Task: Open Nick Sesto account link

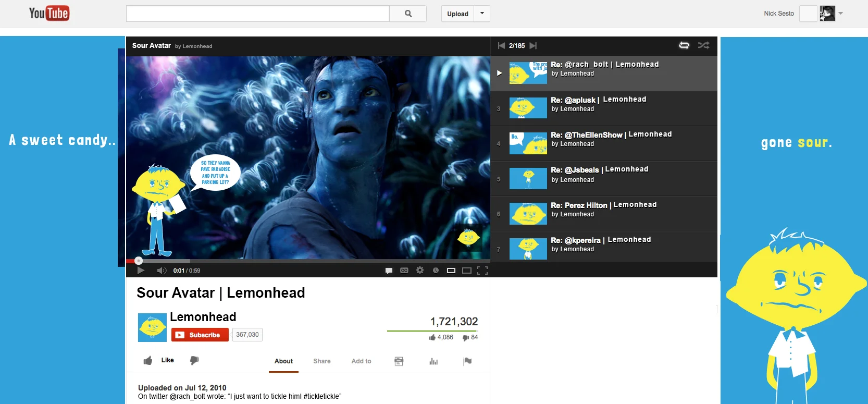Action: point(779,14)
